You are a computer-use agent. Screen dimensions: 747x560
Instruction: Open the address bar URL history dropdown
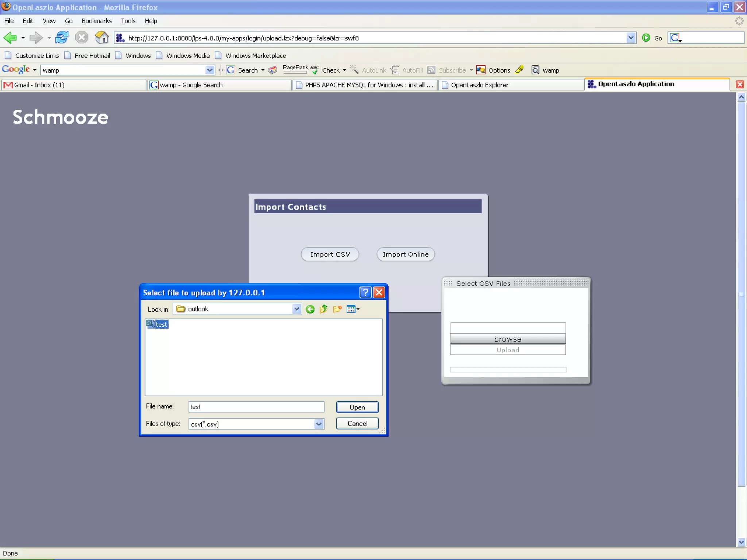coord(631,38)
